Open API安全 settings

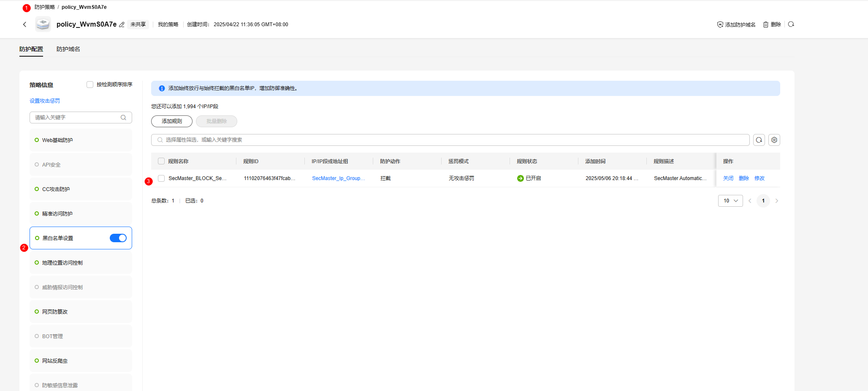click(x=81, y=164)
